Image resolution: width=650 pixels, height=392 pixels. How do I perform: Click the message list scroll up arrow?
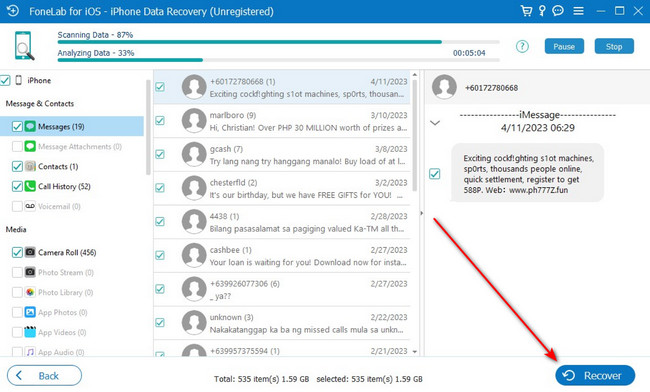(415, 75)
